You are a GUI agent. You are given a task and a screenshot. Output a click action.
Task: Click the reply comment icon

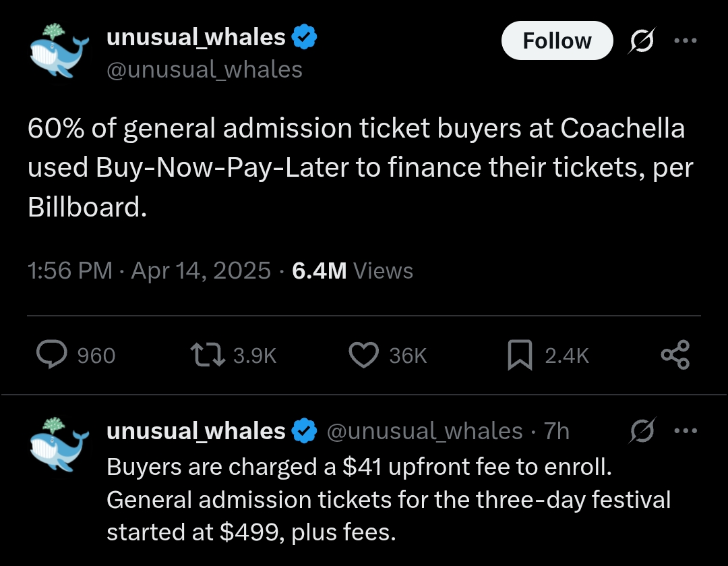51,355
